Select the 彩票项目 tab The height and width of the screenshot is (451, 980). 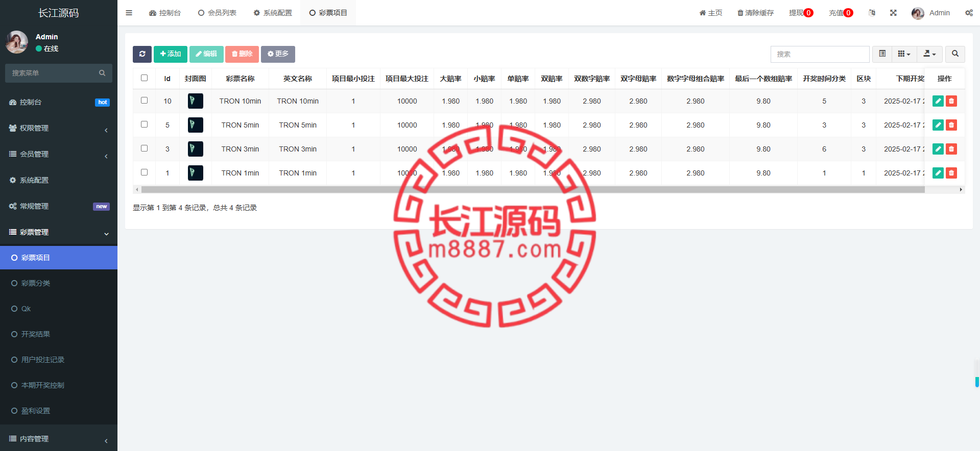click(x=328, y=13)
